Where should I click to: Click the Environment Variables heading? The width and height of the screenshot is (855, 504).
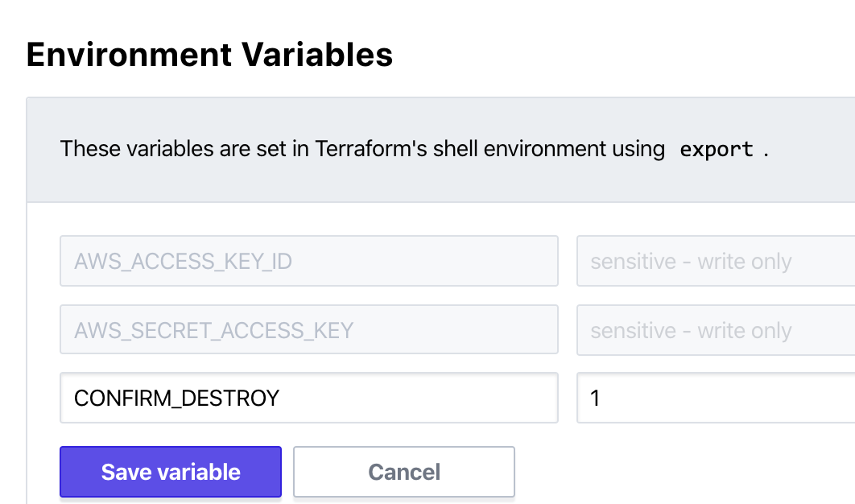(209, 55)
